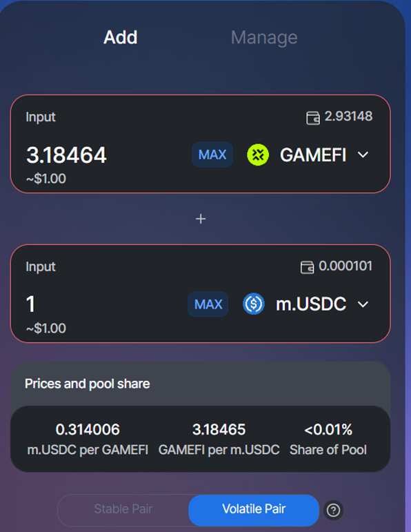Open the question mark help icon
The width and height of the screenshot is (411, 532).
pyautogui.click(x=333, y=510)
